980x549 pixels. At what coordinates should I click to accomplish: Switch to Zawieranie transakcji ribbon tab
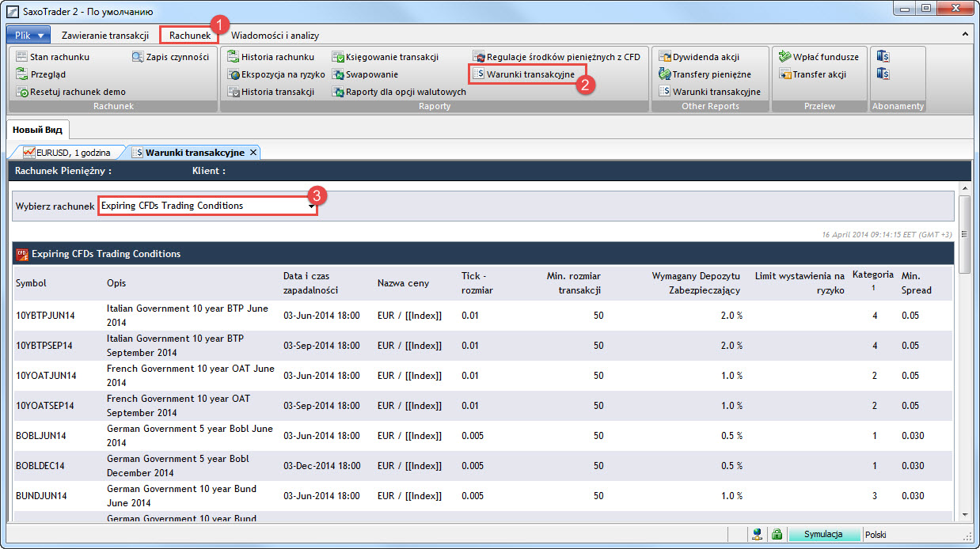[105, 35]
